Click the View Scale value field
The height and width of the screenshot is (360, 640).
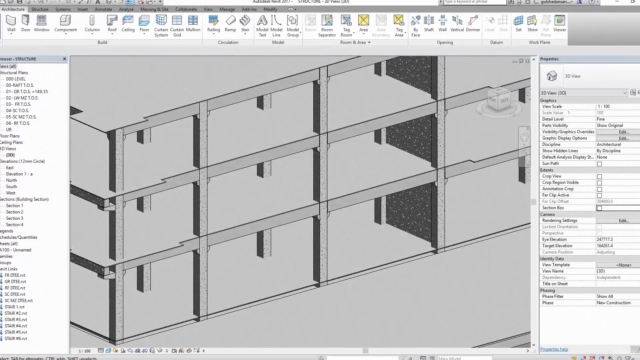pyautogui.click(x=618, y=107)
